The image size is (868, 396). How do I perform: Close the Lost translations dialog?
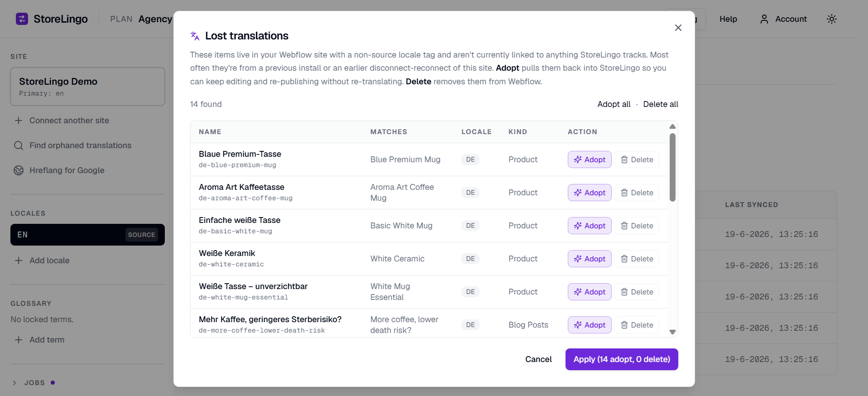pos(678,28)
